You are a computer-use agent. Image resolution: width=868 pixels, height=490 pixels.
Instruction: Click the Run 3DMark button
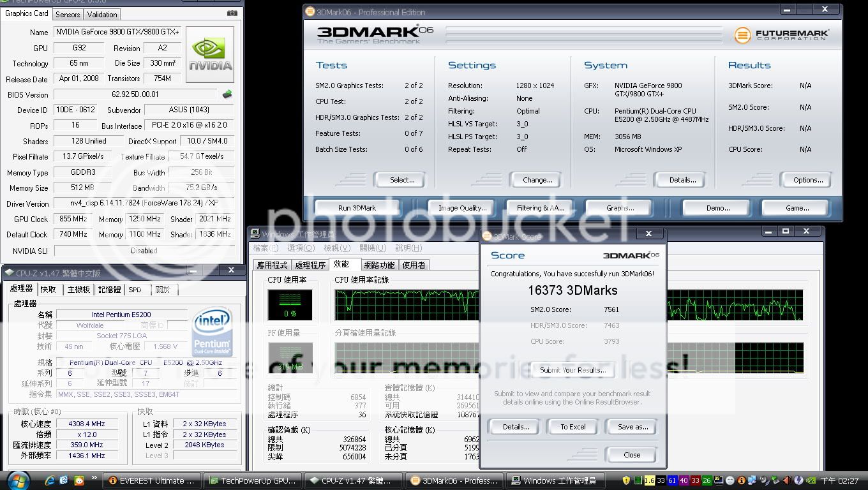coord(357,207)
